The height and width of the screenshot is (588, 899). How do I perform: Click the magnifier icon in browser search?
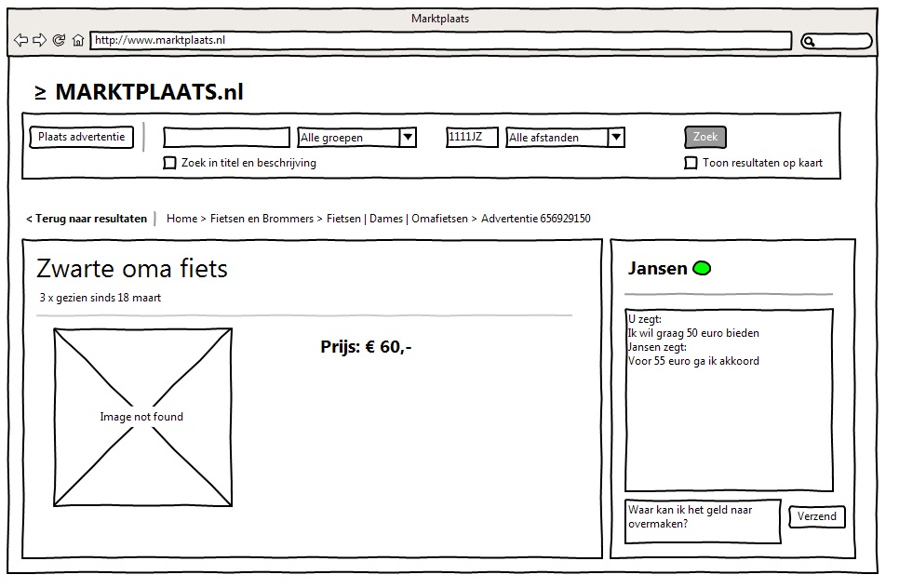tap(810, 41)
